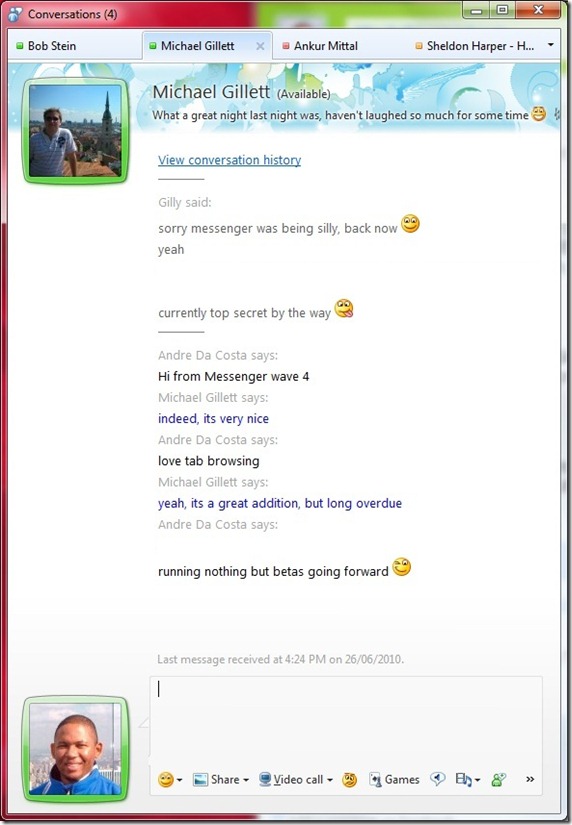
Task: Open the emoticon picker smiley icon
Action: tap(165, 779)
